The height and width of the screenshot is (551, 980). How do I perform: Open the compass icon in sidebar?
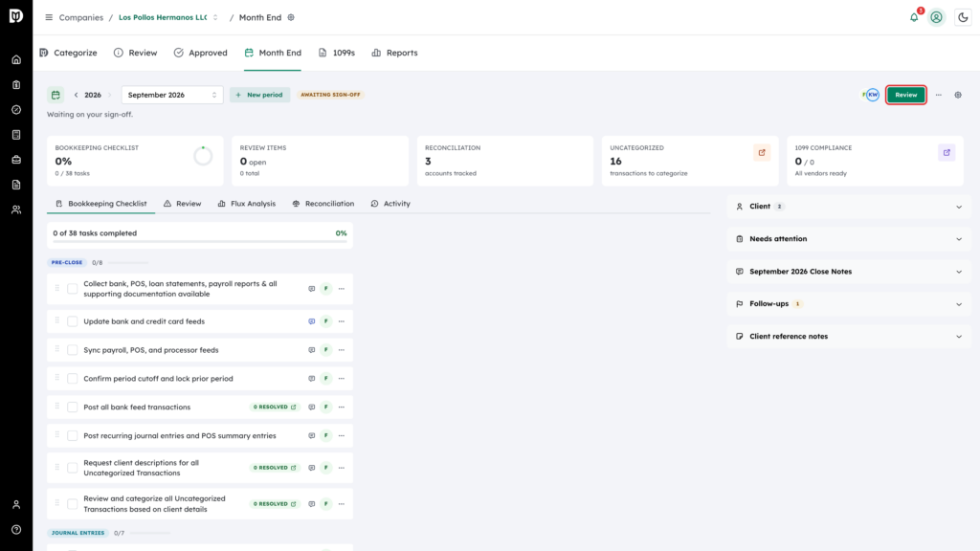pyautogui.click(x=16, y=110)
